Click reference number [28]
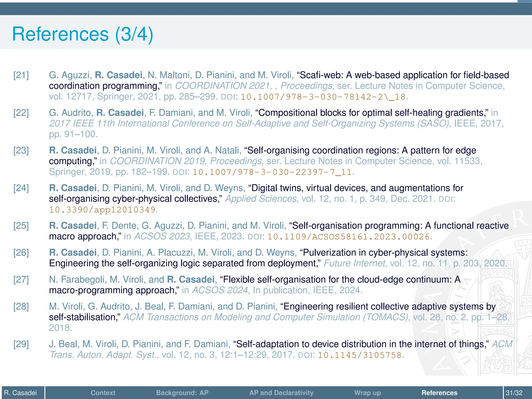 [21, 307]
